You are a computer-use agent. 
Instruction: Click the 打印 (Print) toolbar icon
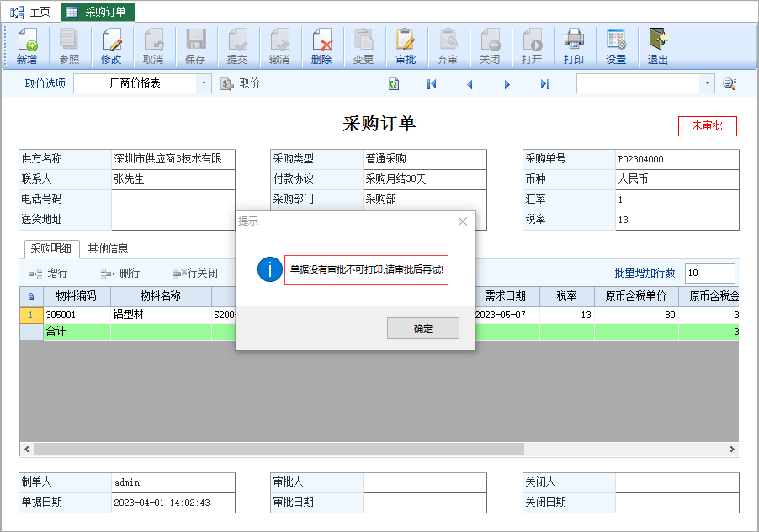coord(574,46)
